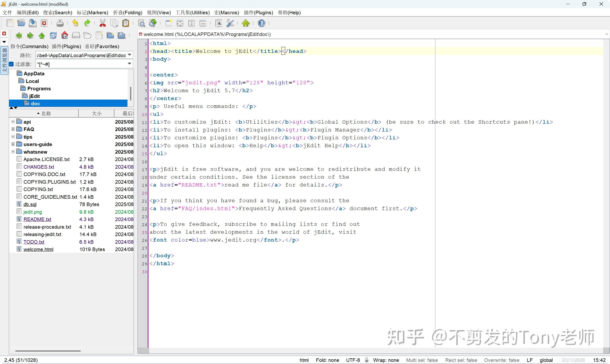This screenshot has width=610, height=364.
Task: Open the README.txt file entry
Action: (x=37, y=219)
